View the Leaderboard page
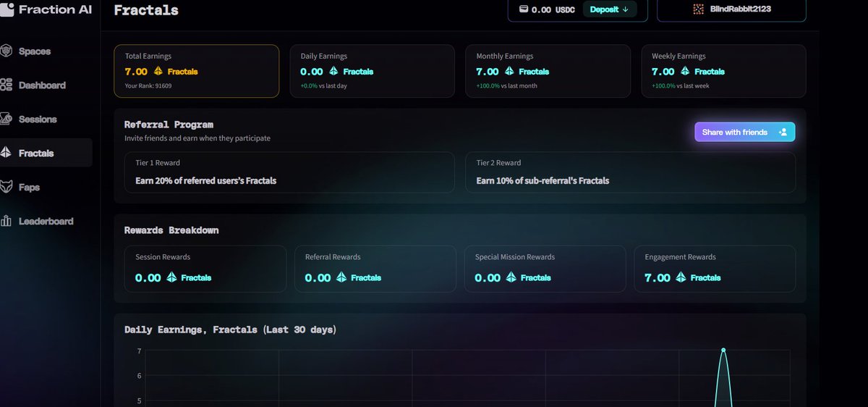 pyautogui.click(x=46, y=221)
